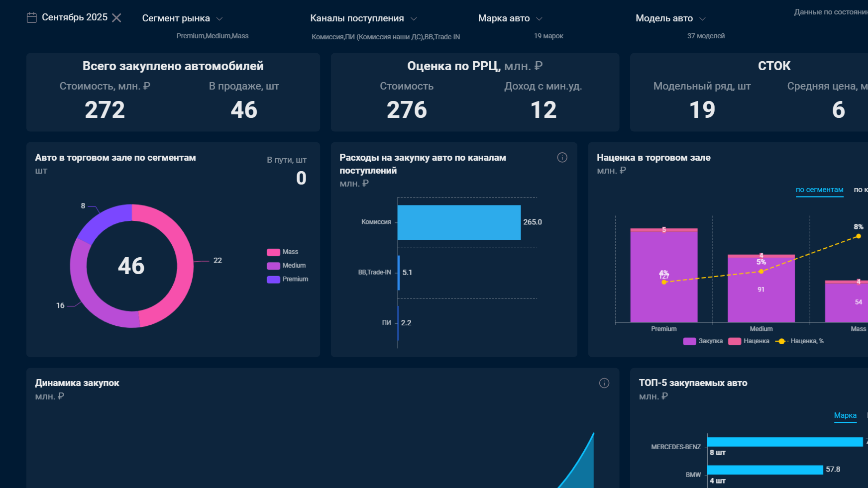
Task: Click info icon on Расходы на закупку chart
Action: 562,158
